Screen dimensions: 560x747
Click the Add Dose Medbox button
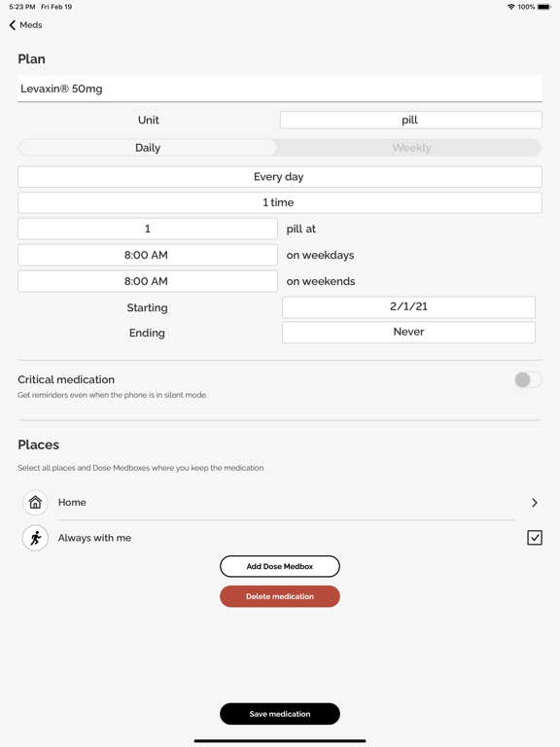[x=280, y=566]
